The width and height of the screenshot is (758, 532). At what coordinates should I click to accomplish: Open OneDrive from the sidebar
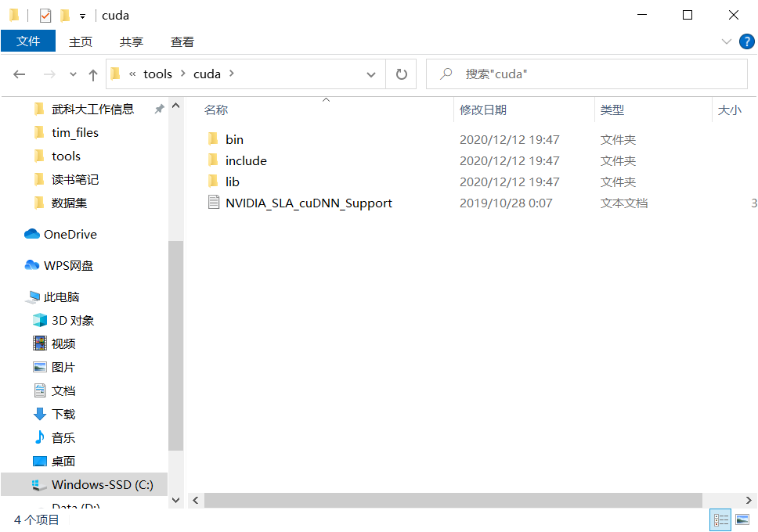(70, 234)
